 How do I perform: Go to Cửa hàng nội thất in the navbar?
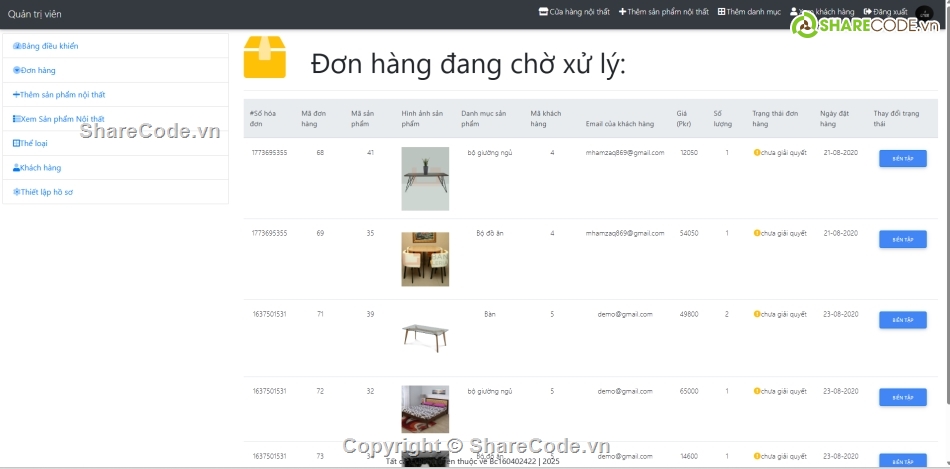[x=574, y=12]
